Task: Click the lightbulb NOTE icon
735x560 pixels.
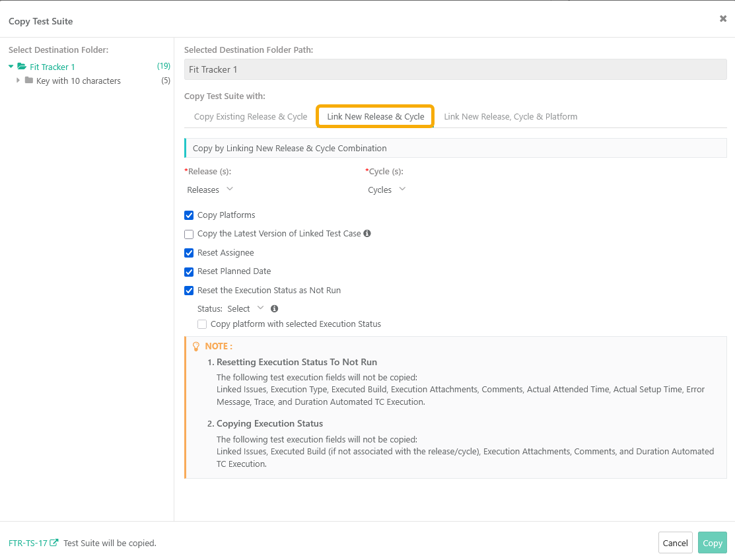Action: coord(195,346)
